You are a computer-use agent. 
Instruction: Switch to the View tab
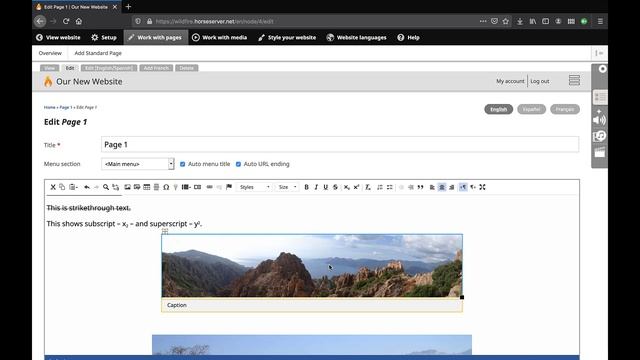pos(49,68)
